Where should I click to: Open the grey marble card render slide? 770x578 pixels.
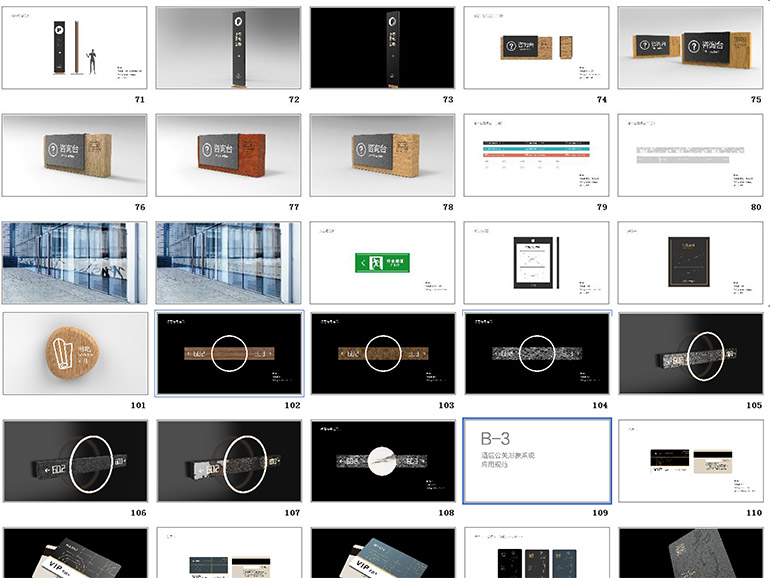[691, 553]
